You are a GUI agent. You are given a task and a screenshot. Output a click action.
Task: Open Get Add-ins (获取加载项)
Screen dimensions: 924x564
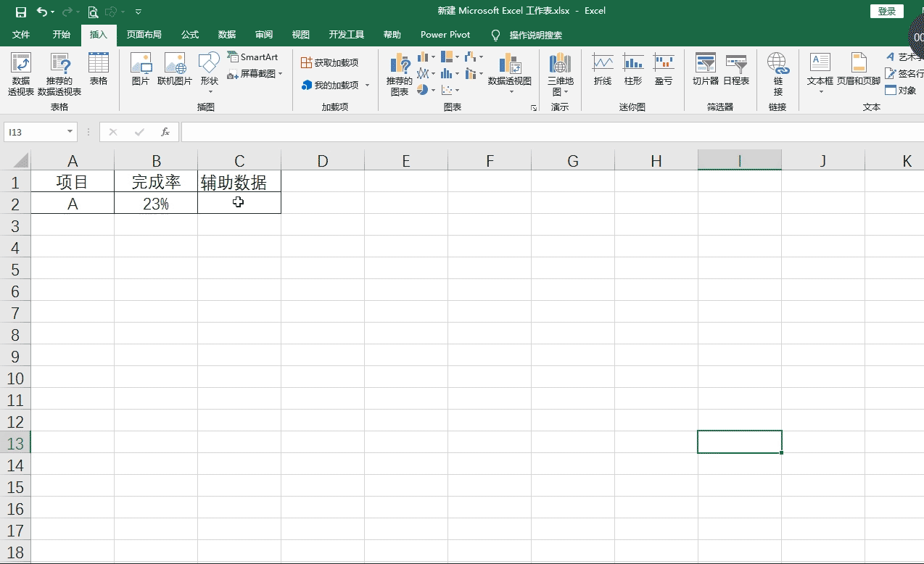click(x=330, y=63)
